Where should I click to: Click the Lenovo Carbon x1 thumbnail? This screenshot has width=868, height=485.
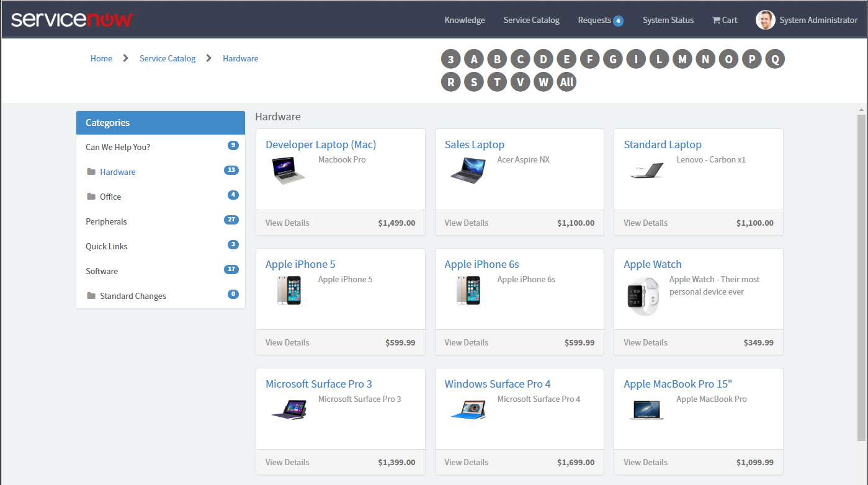click(647, 171)
